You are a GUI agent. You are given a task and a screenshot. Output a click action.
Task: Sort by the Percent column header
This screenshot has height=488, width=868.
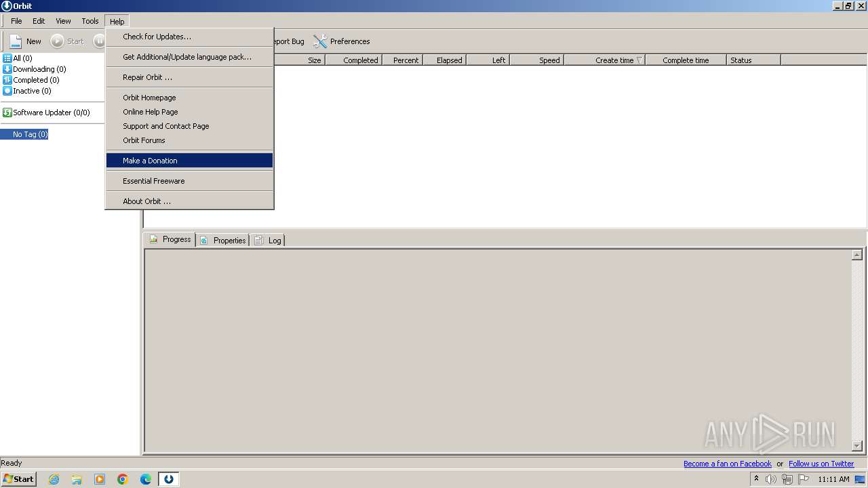coord(403,60)
